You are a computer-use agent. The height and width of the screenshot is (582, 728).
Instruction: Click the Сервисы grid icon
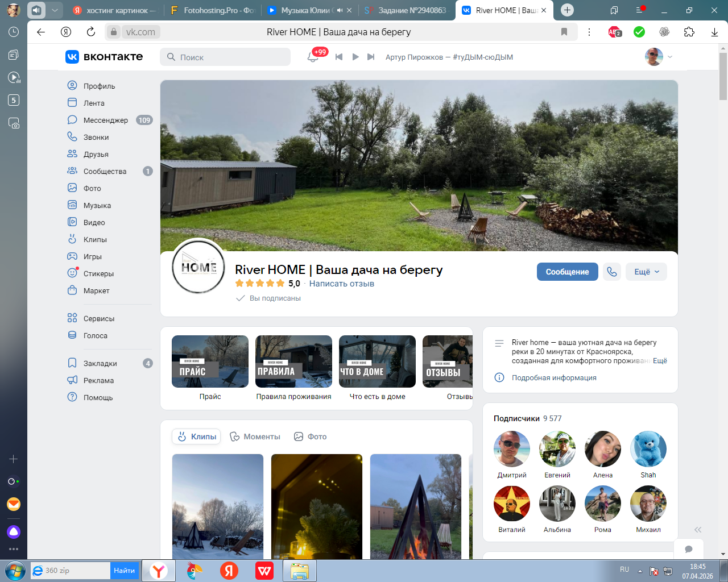72,318
